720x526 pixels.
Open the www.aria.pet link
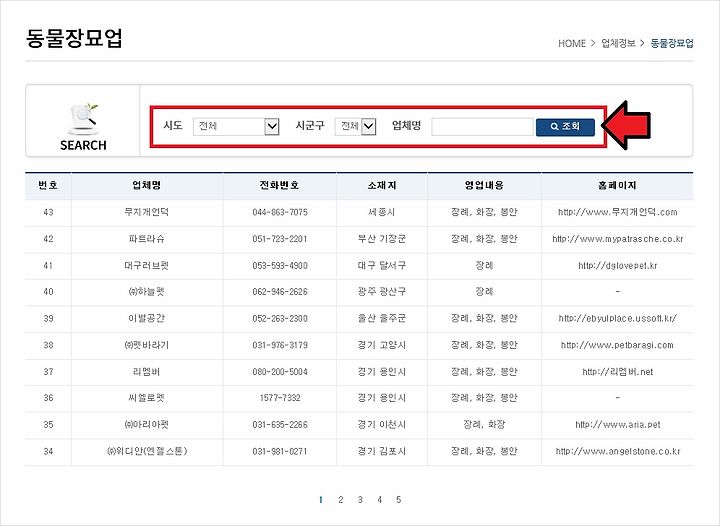[618, 425]
